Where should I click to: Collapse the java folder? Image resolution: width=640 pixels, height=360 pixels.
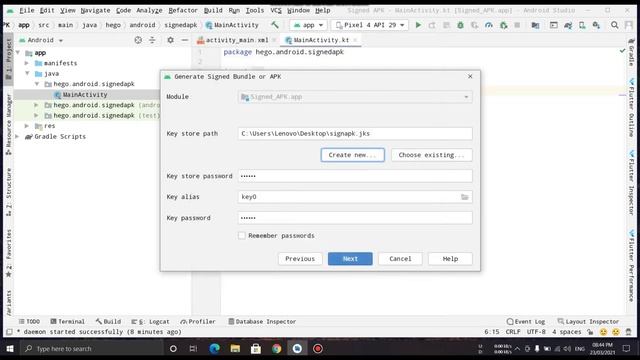pos(27,73)
